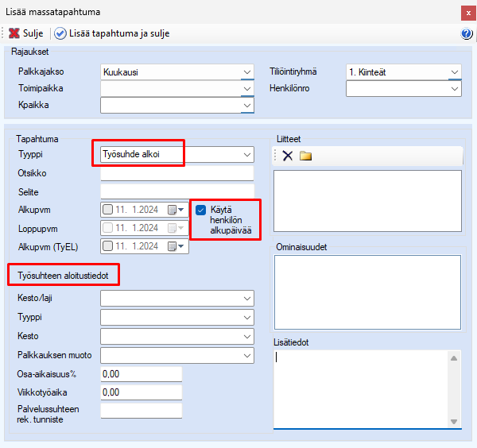Click Lisää tapahtuma ja sulje checkmark icon
Image resolution: width=477 pixels, height=448 pixels.
tap(60, 34)
